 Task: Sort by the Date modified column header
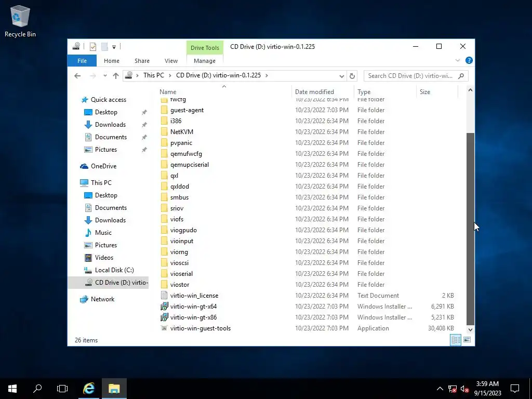pos(323,91)
